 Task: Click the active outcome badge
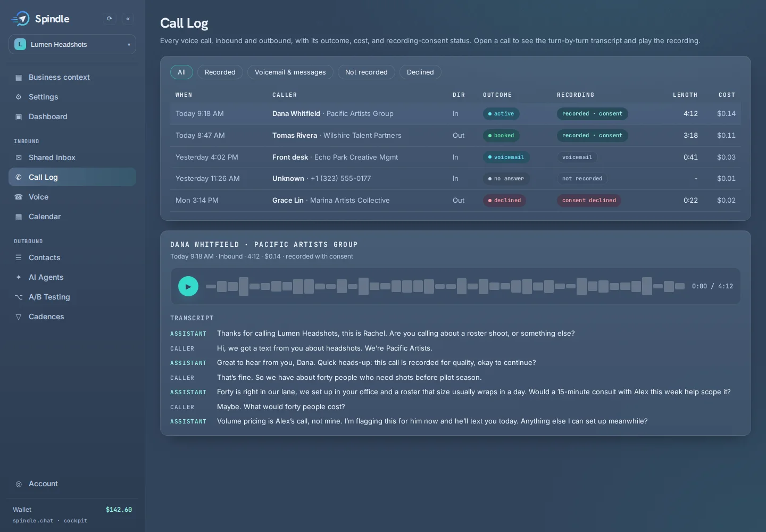501,114
